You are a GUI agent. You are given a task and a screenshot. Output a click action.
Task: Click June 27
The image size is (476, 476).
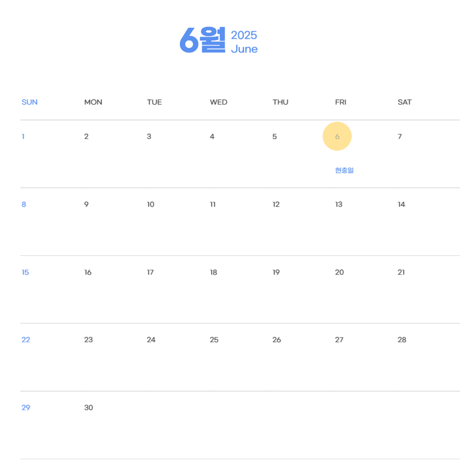(x=339, y=340)
